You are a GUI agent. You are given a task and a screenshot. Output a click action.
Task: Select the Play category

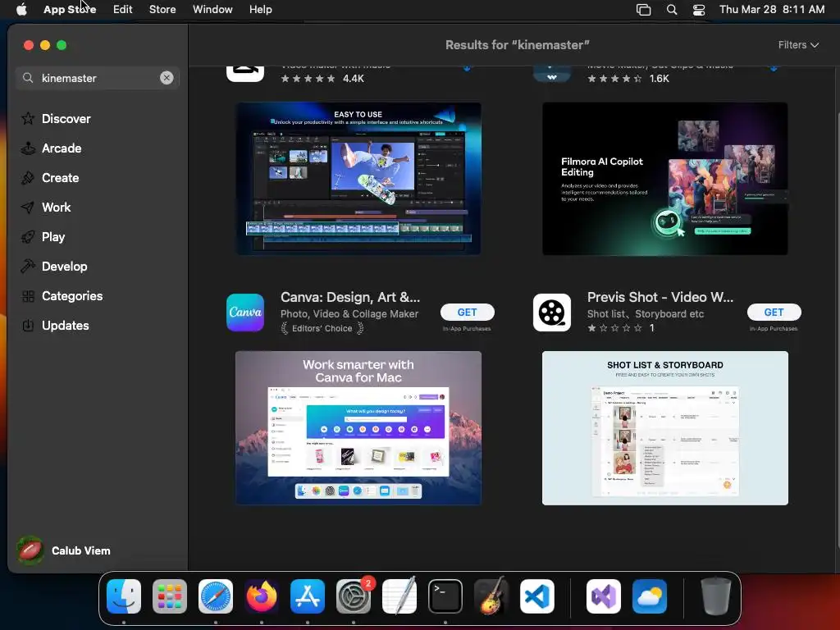(x=43, y=236)
